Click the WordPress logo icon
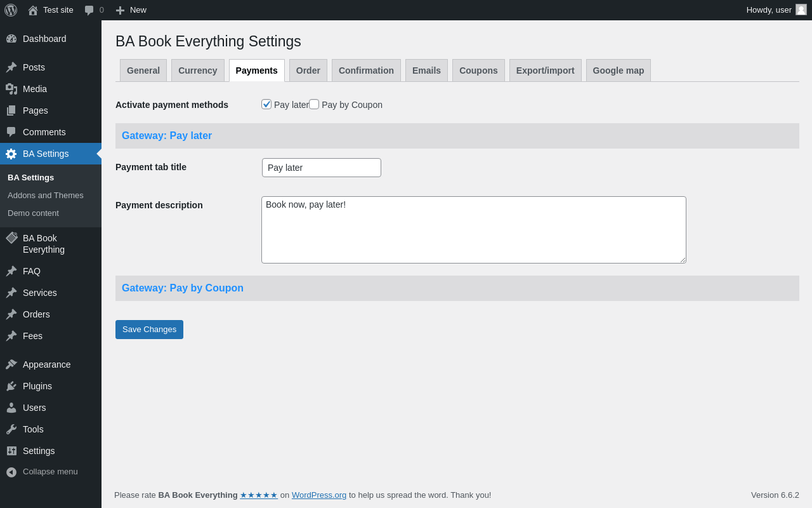 coord(11,10)
